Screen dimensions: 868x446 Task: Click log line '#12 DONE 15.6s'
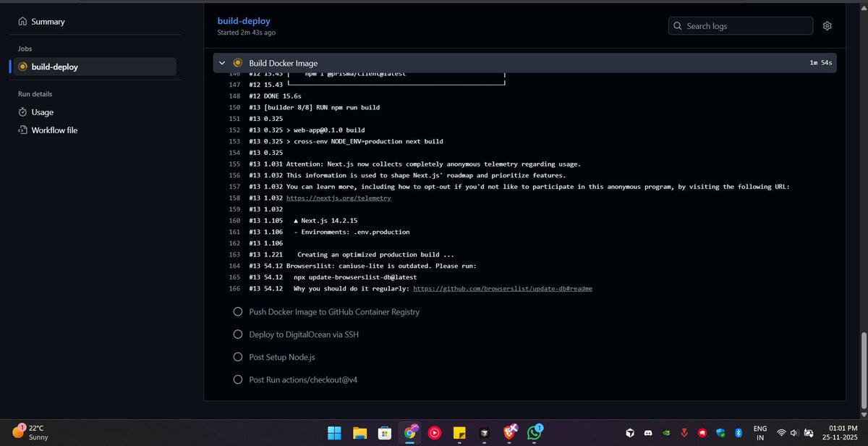coord(275,96)
